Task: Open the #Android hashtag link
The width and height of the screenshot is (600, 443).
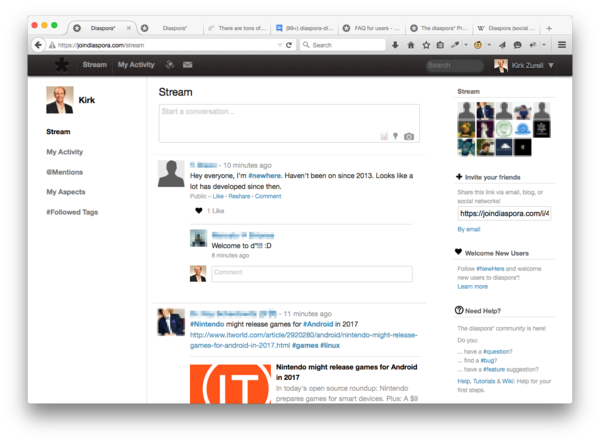Action: pos(318,324)
